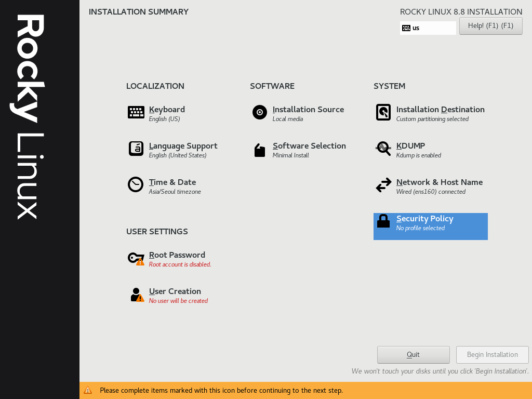
Task: Open Network & Host Name settings
Action: 440,182
